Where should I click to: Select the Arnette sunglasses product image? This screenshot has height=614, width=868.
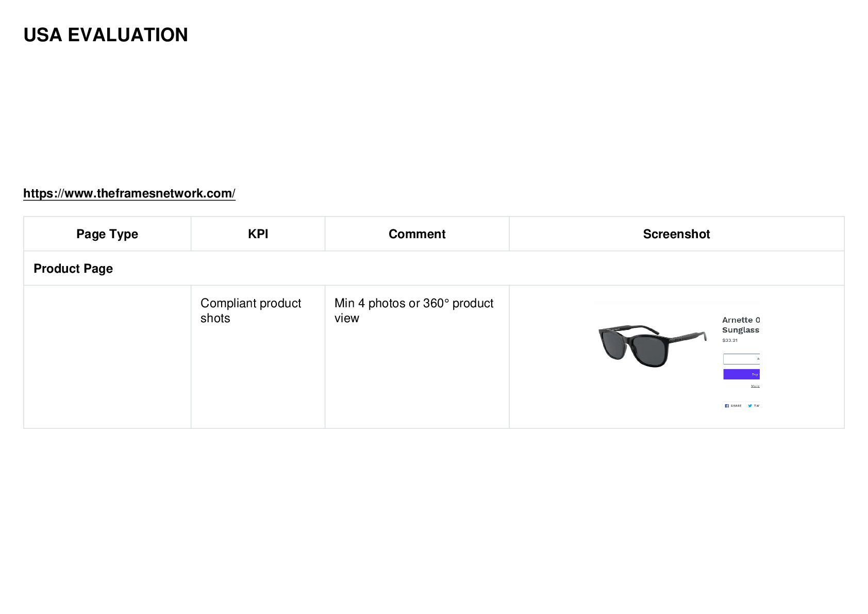(653, 345)
